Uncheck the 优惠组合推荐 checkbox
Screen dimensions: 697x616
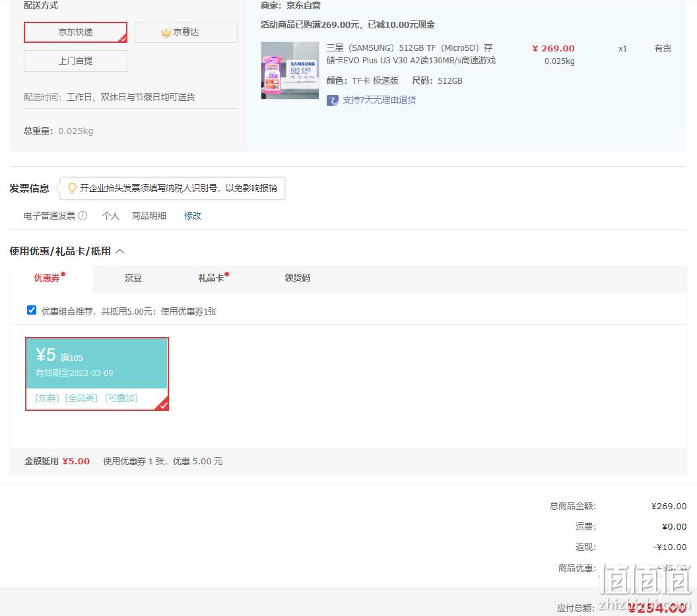pos(32,310)
